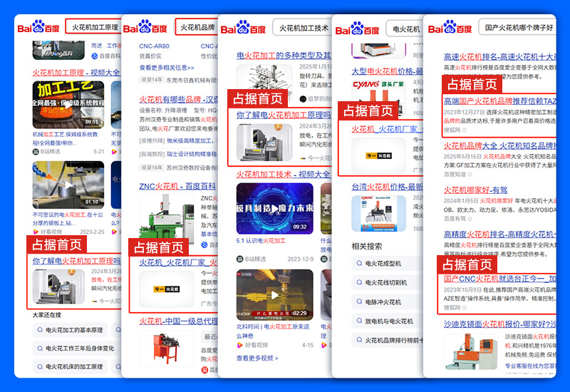Click the Baidu logo beside the 火花机品牌 search box
This screenshot has height=392, width=570.
click(x=145, y=27)
